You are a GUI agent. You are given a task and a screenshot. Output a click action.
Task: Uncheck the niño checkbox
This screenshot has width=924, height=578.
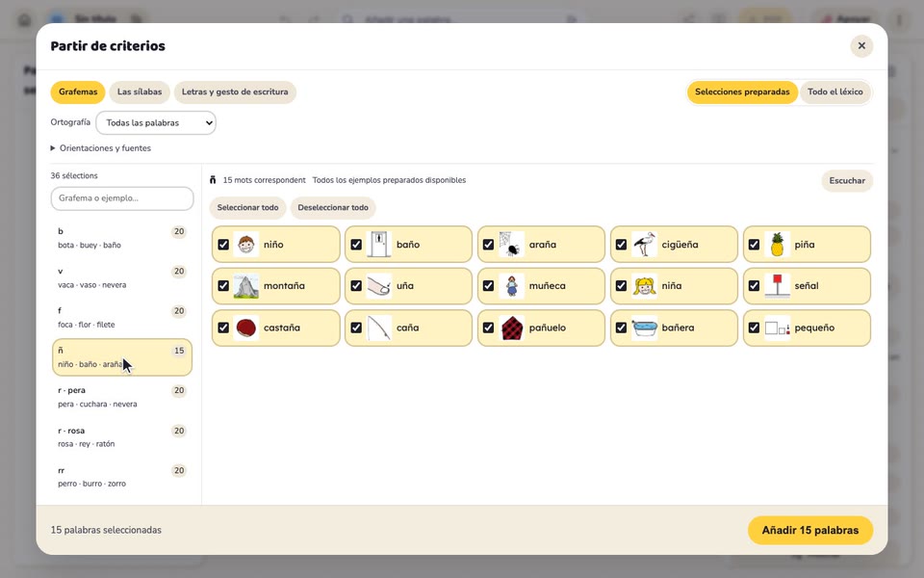pos(223,244)
